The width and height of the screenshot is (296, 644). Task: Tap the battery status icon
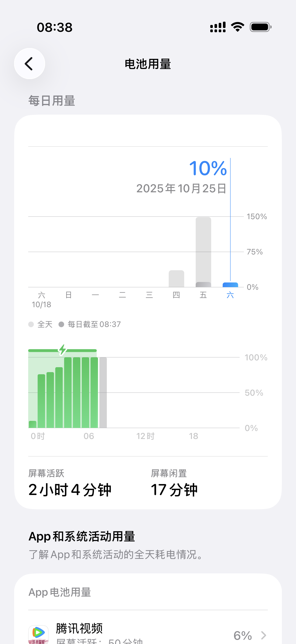260,27
